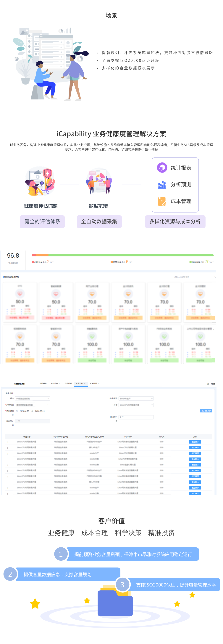223x644 pixels.
Task: Click the heart icon on the 网厅业务办理 card
Action: pyautogui.click(x=92, y=294)
